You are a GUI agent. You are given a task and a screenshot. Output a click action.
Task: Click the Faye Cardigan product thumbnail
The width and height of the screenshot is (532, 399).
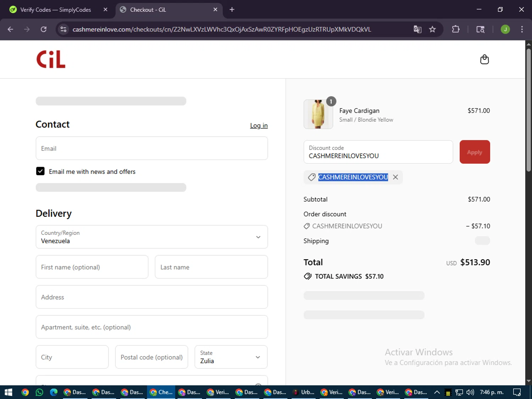click(x=318, y=114)
